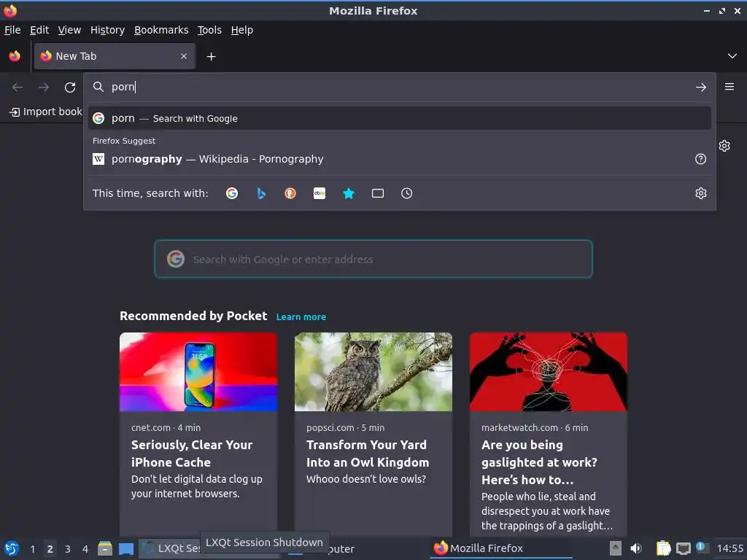Viewport: 747px width, 560px height.
Task: Search history with the clock icon
Action: (407, 193)
